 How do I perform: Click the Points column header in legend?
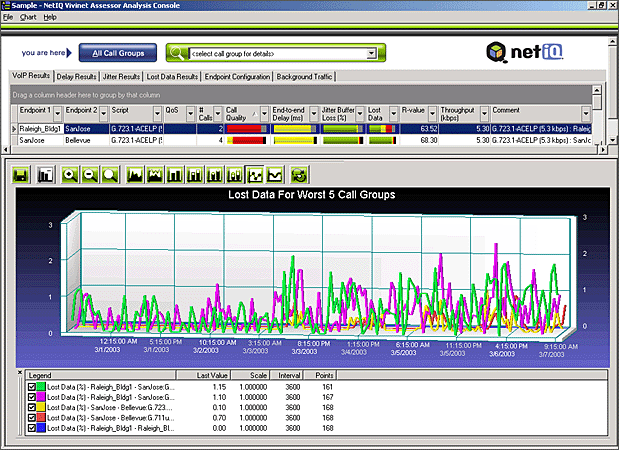(320, 375)
